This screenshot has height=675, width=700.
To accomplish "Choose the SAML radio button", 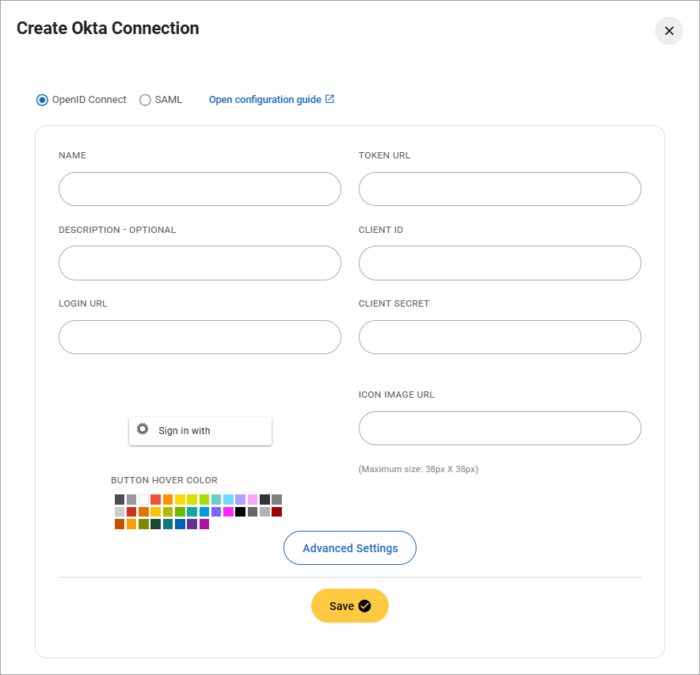I will pyautogui.click(x=145, y=100).
